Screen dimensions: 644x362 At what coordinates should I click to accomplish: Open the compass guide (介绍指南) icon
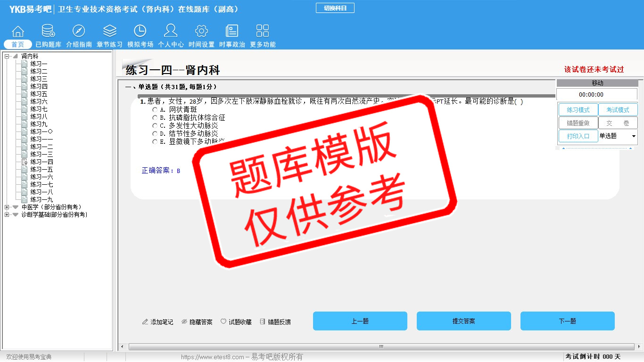click(x=79, y=32)
